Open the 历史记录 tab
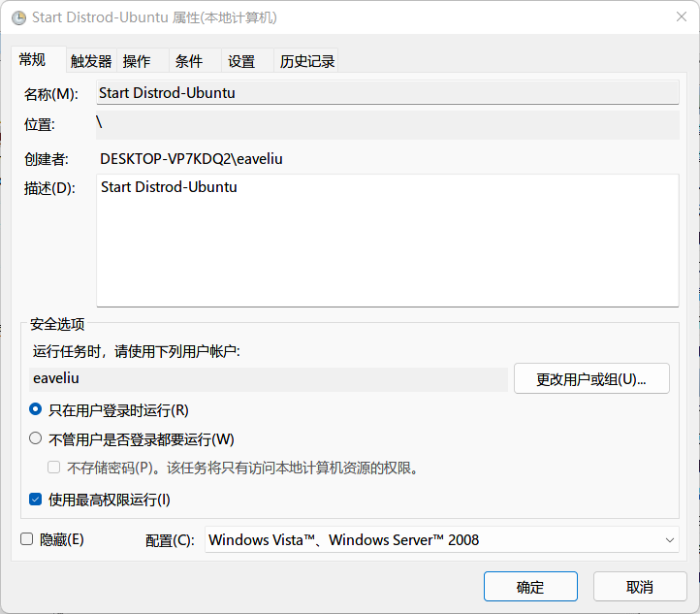This screenshot has width=700, height=614. [307, 61]
